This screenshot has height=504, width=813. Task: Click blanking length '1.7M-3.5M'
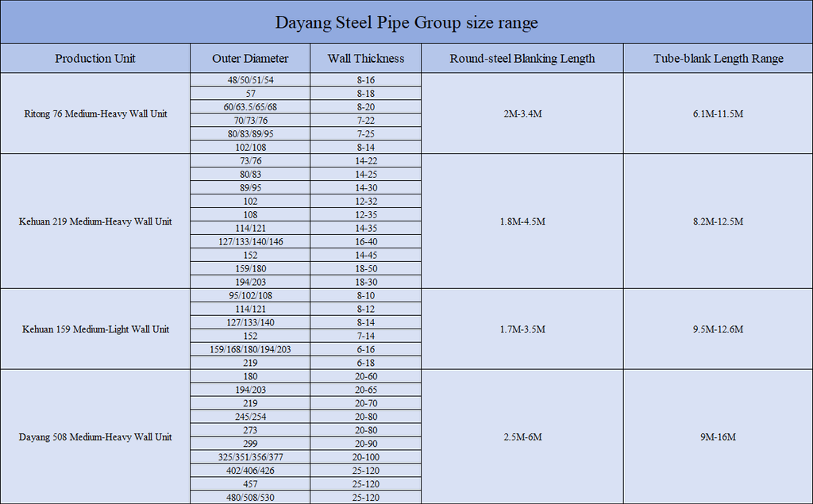tap(522, 329)
